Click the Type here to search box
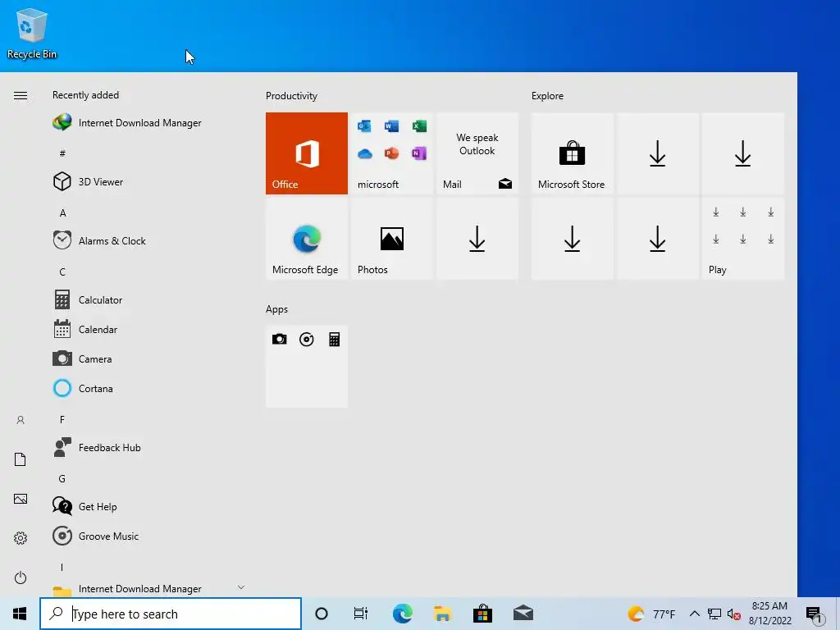The width and height of the screenshot is (840, 630). tap(171, 614)
